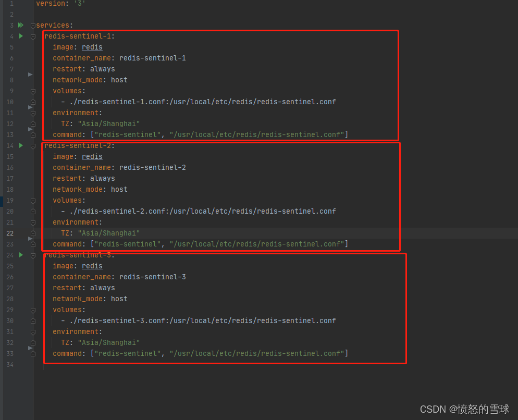This screenshot has width=518, height=420.
Task: Click fold end marker on line 32
Action: (x=33, y=343)
